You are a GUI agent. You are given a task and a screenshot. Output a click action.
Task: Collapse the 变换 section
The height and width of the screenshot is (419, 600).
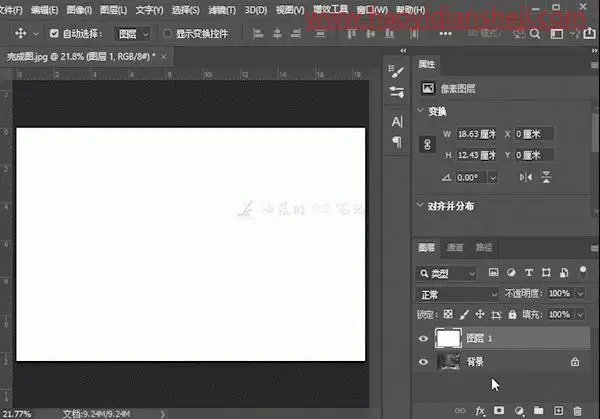point(420,111)
